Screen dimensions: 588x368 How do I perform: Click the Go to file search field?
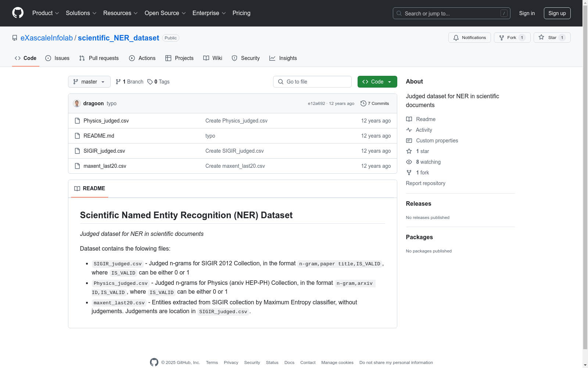(x=312, y=82)
